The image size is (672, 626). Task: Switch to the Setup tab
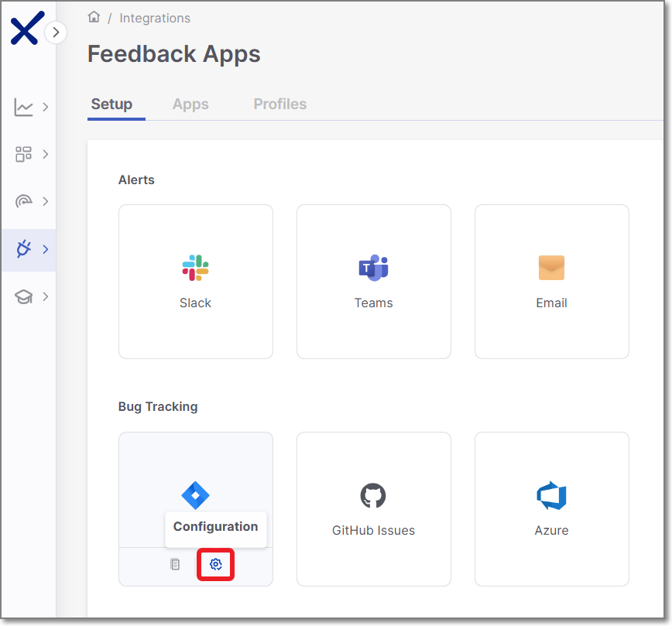pyautogui.click(x=111, y=104)
